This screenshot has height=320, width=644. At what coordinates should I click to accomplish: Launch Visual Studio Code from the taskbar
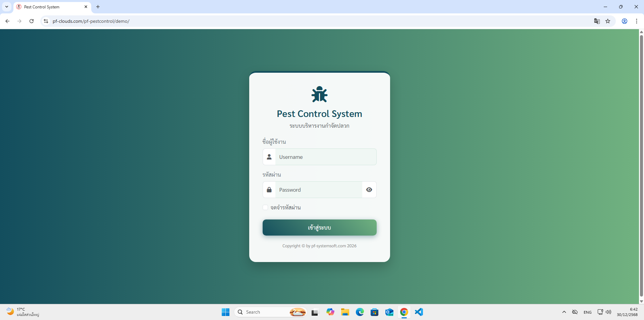tap(419, 312)
